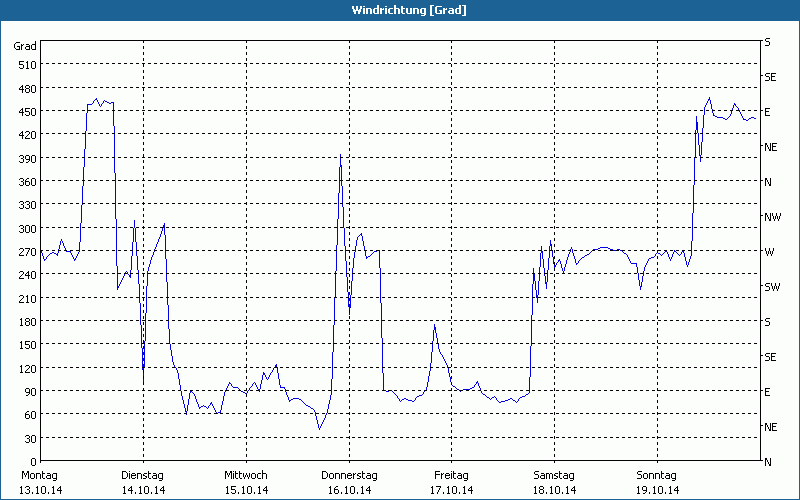Click the 'S' compass label beside the 180 gridline
This screenshot has width=800, height=500.
point(767,322)
